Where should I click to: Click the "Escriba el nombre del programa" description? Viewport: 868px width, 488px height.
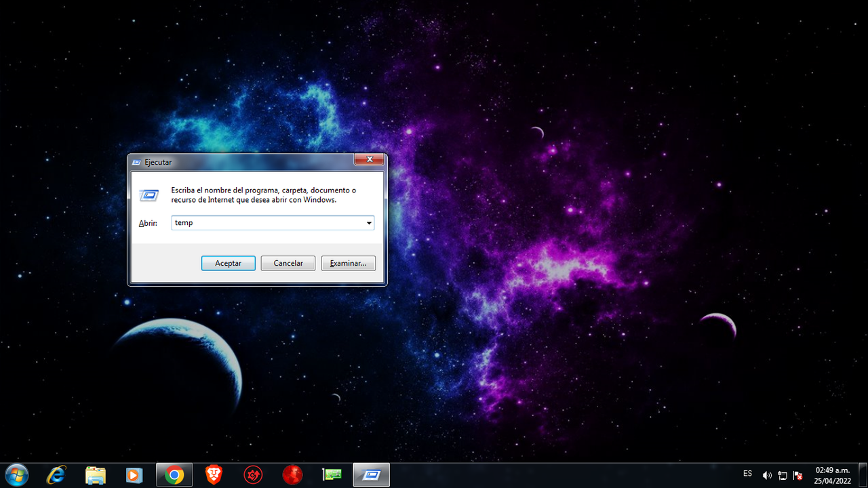point(263,195)
